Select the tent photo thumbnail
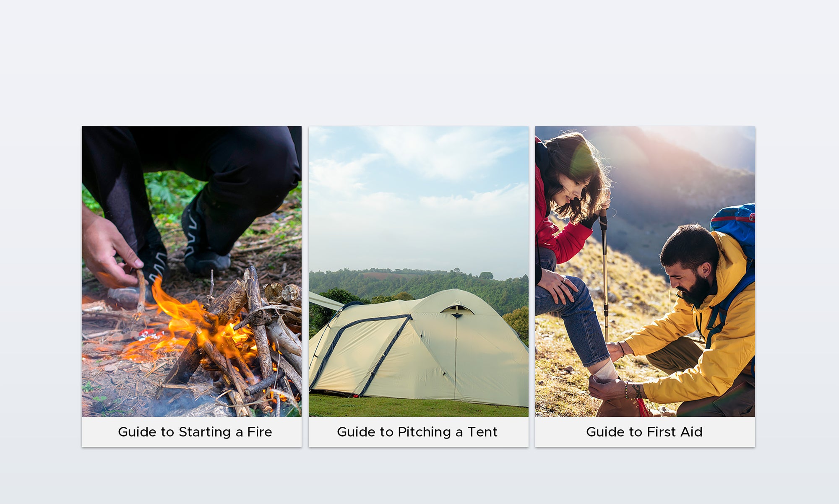Viewport: 839px width, 504px height. coord(419,271)
